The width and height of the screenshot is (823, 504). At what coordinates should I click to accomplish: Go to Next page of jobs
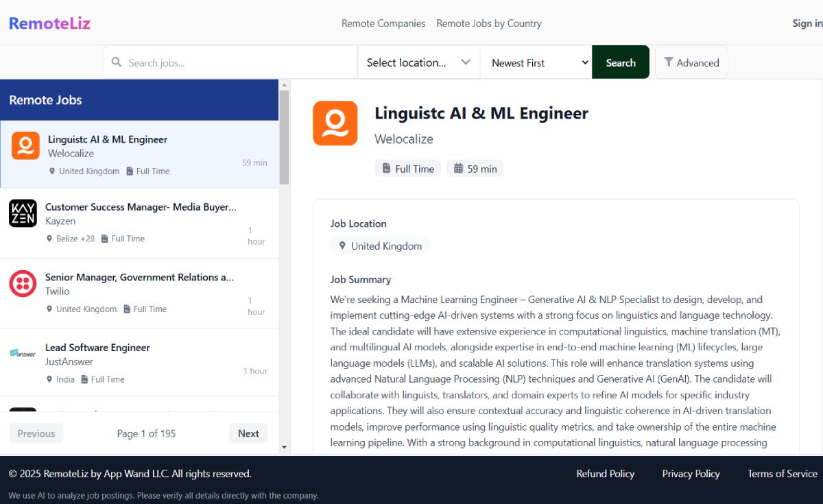coord(248,433)
